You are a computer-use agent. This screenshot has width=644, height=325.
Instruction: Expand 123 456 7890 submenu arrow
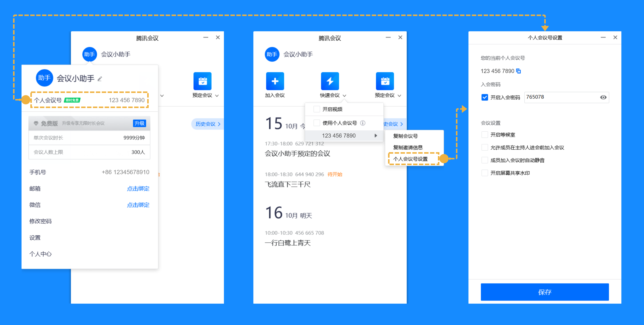click(x=376, y=135)
